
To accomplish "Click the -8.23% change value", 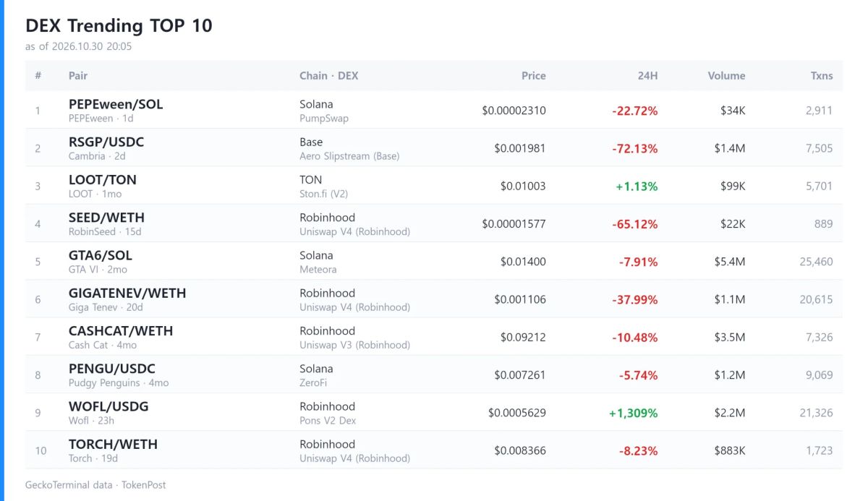I will click(x=639, y=450).
